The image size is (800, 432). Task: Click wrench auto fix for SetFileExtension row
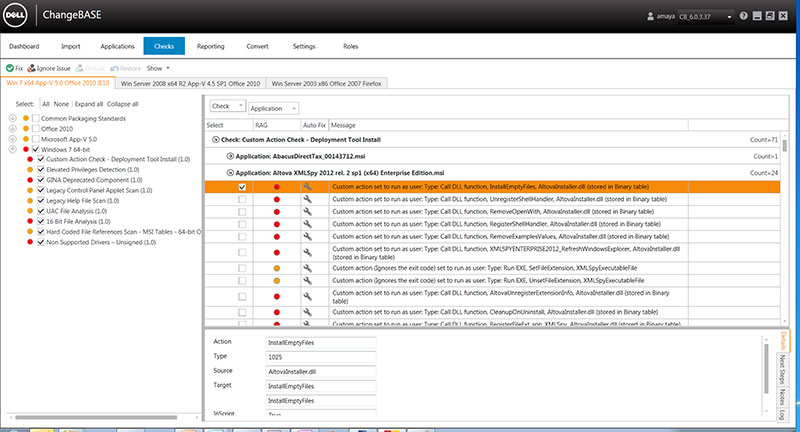(308, 268)
